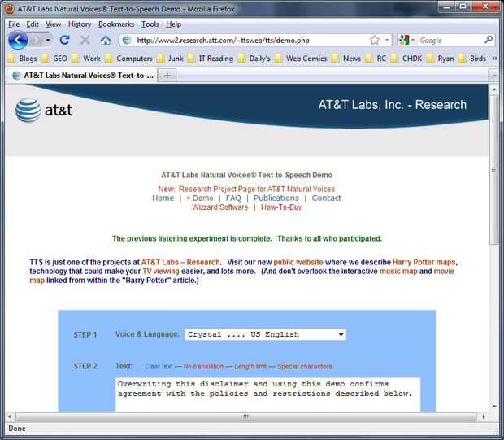Open the View menu
Image resolution: width=504 pixels, height=440 pixels.
(x=53, y=24)
